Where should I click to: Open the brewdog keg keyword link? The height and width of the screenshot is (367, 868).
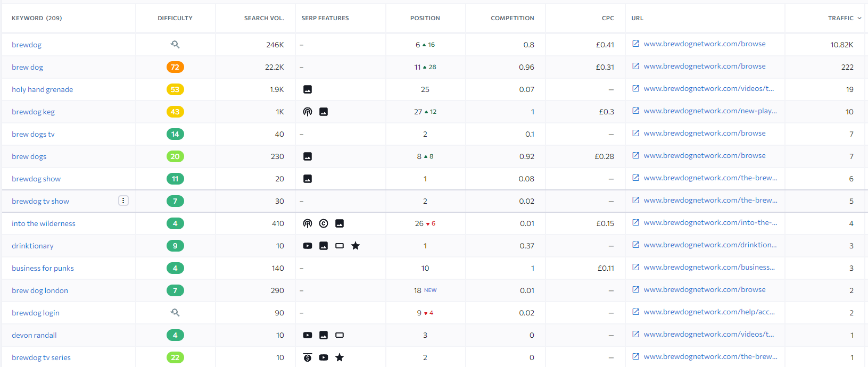[x=34, y=112]
